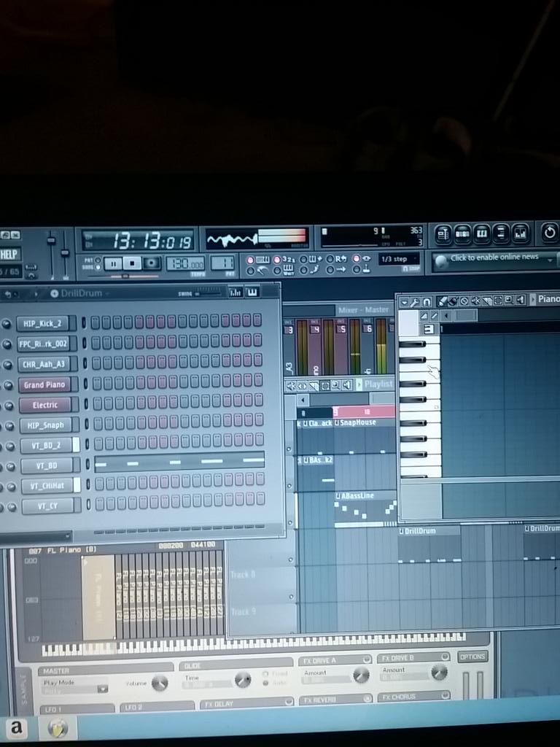Open the Step Sequencer toolbar shortcut
Viewport: 560px width, 747px height.
pyautogui.click(x=462, y=233)
